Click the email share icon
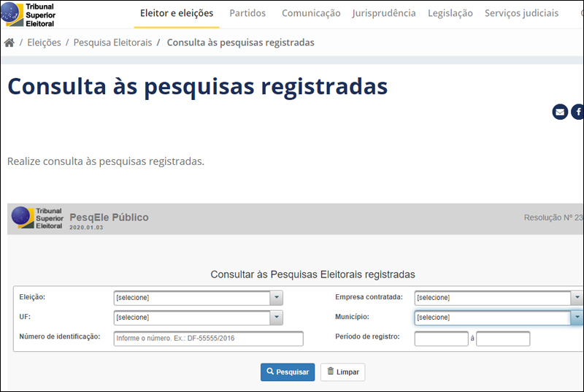Viewport: 584px width, 392px height. pyautogui.click(x=560, y=112)
